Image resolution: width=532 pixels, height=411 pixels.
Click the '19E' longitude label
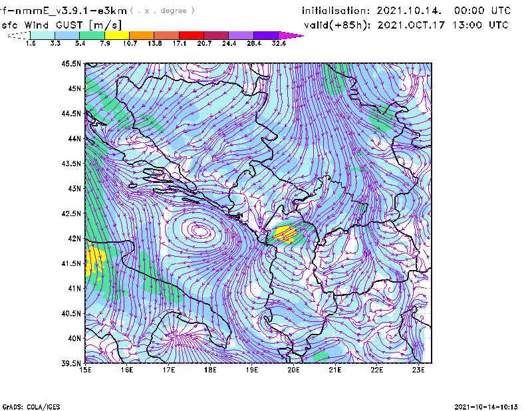coord(252,370)
